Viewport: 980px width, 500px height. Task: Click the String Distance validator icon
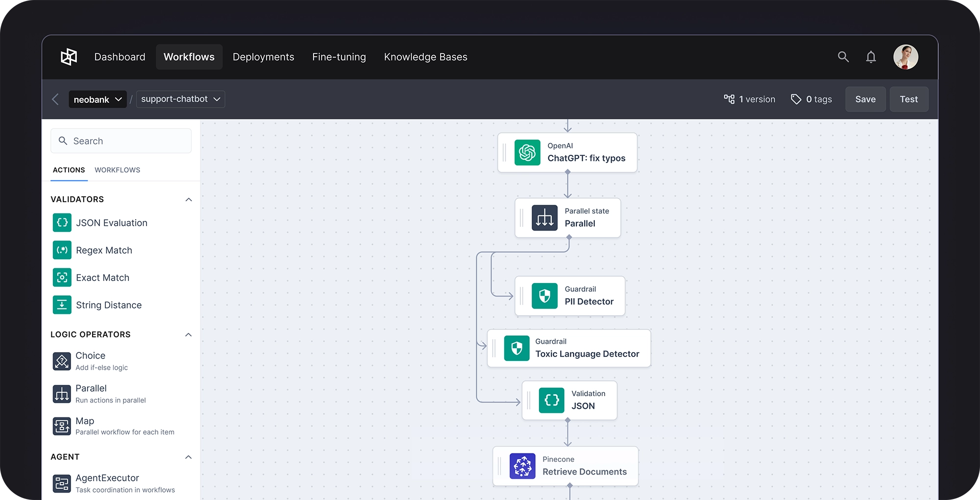click(x=62, y=305)
